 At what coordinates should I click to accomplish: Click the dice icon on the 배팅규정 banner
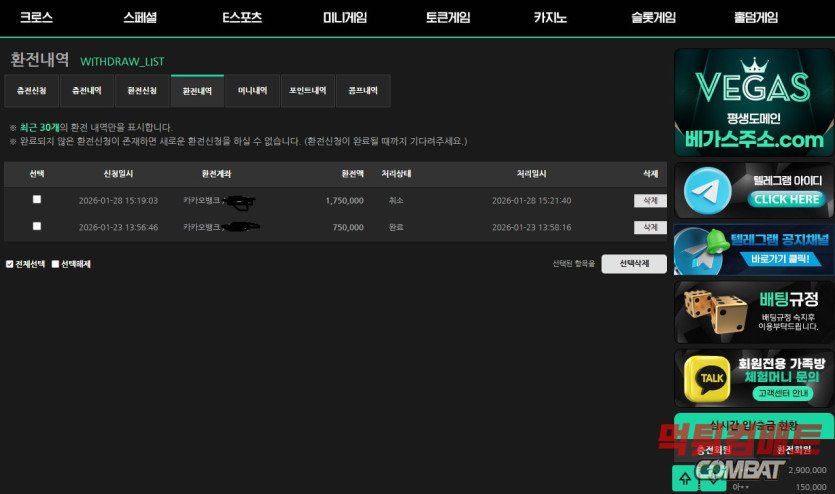coord(715,311)
